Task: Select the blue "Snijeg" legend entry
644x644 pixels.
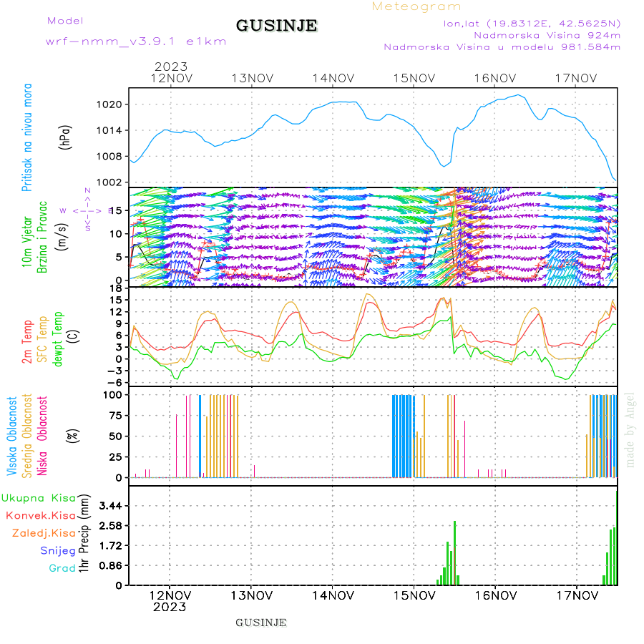Action: pos(58,551)
